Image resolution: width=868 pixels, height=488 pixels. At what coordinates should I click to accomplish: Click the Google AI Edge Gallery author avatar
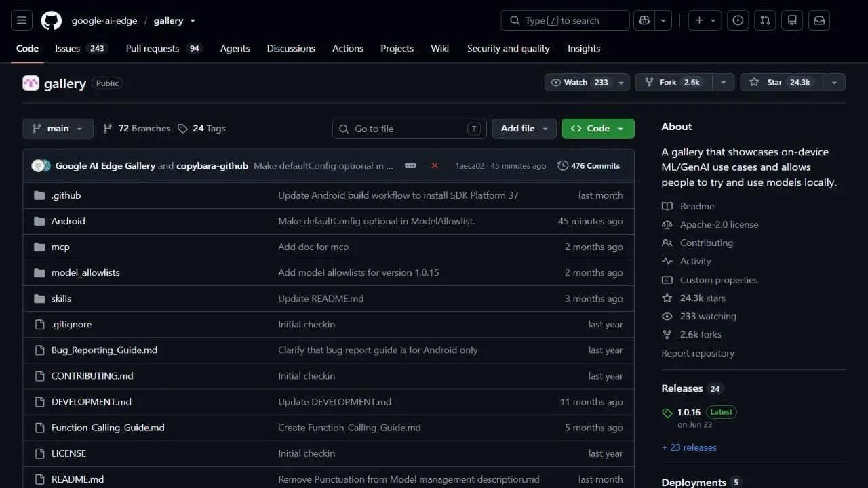click(x=38, y=166)
